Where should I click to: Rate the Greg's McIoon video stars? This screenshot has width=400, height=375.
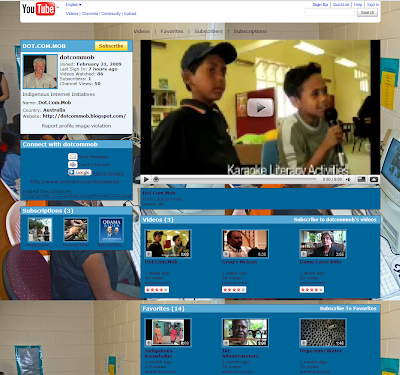[x=234, y=290]
